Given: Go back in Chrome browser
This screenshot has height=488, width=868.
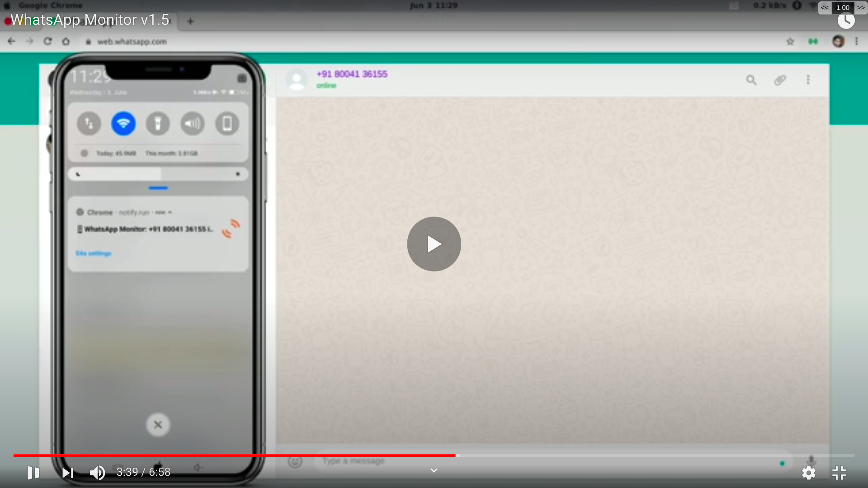Looking at the screenshot, I should 11,42.
